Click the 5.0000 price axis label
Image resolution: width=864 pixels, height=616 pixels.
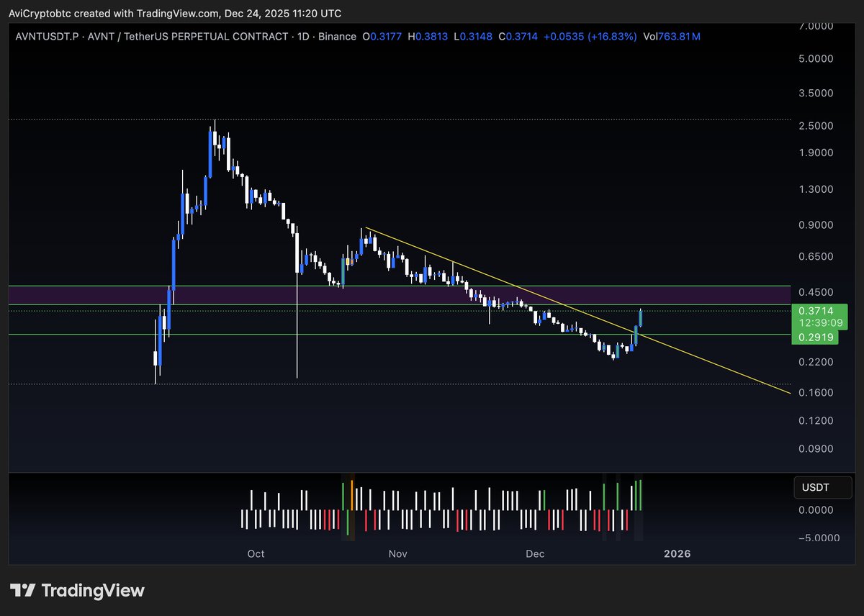[816, 59]
